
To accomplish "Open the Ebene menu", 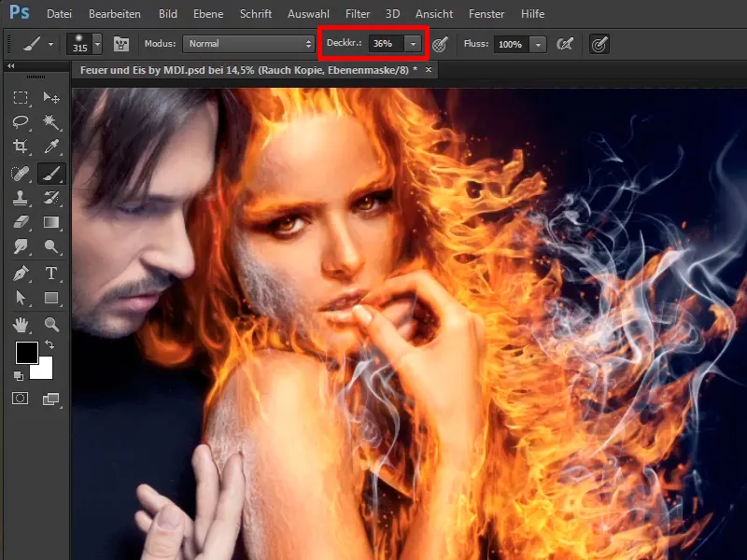I will click(x=208, y=14).
